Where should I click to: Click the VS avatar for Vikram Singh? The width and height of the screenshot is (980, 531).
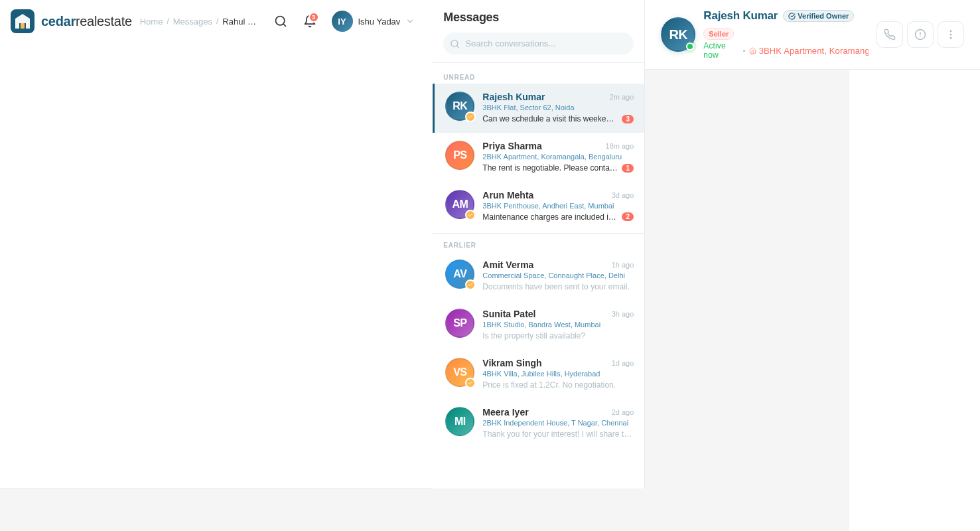460,372
